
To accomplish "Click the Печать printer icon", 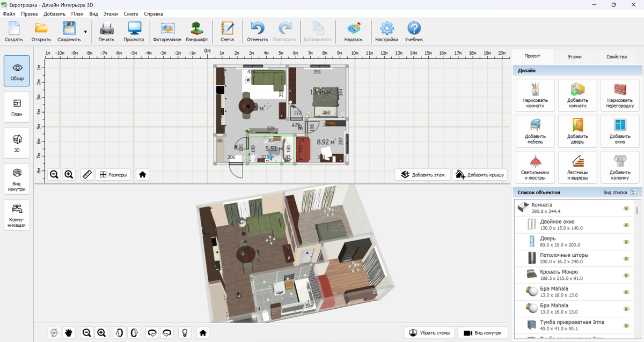I will tap(106, 32).
